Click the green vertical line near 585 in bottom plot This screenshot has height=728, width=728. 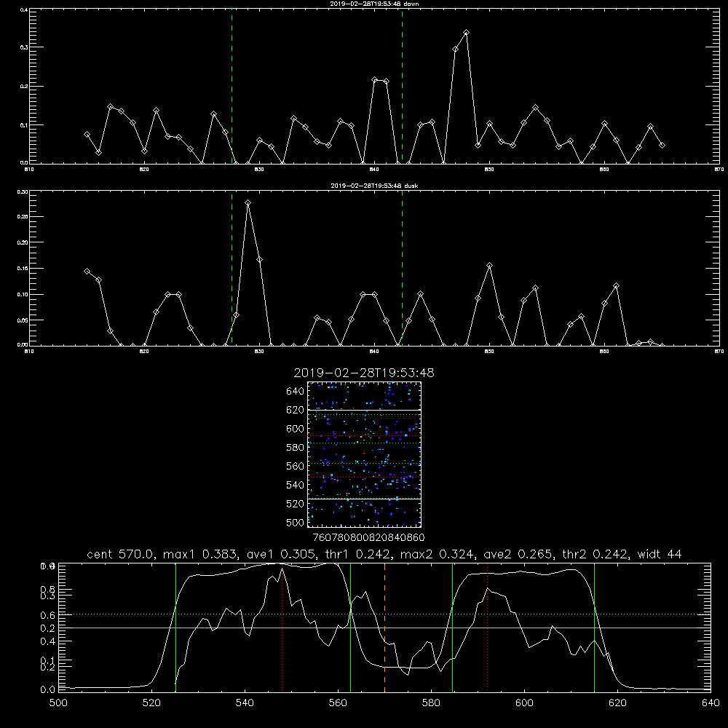[x=452, y=628]
